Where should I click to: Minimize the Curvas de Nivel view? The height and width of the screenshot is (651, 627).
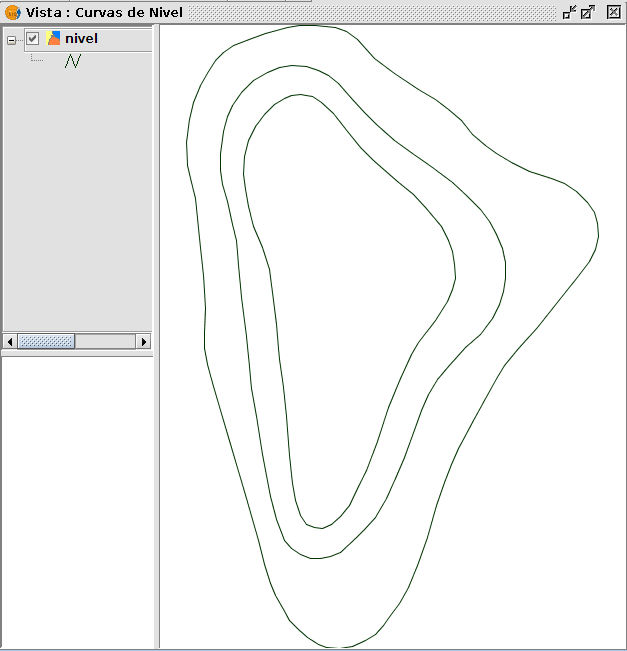click(569, 12)
